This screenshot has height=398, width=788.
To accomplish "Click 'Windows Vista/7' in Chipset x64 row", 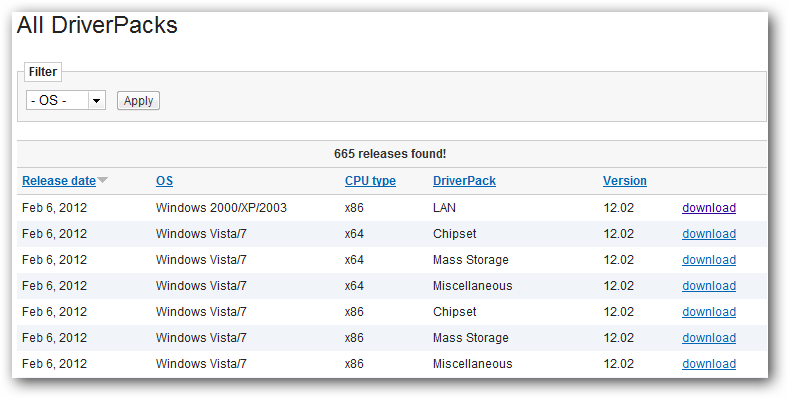I will (201, 234).
